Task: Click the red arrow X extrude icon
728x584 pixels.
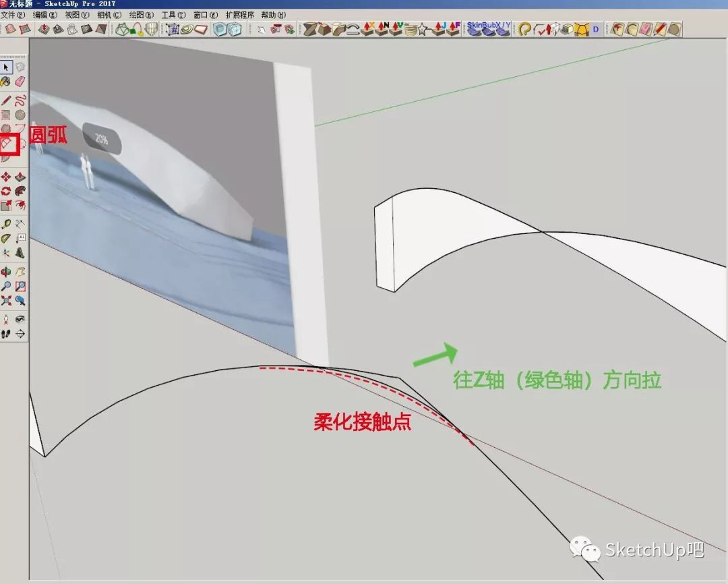Action: (369, 29)
